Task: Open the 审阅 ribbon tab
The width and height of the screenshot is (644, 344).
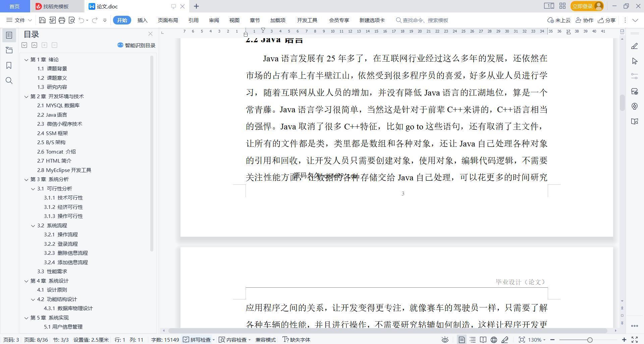Action: click(x=214, y=20)
